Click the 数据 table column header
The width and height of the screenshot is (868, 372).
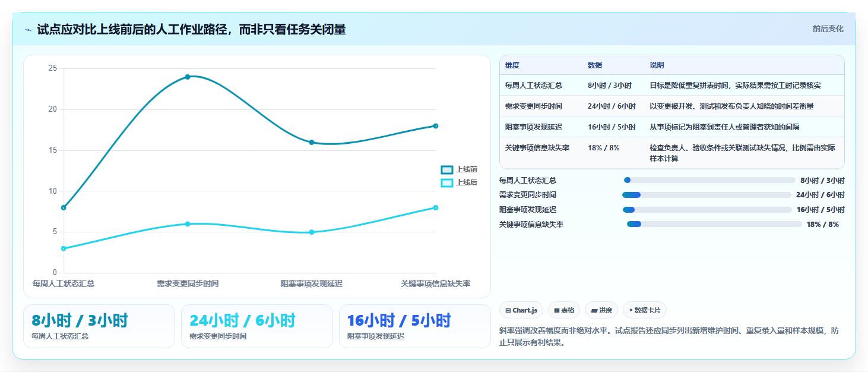[x=594, y=65]
